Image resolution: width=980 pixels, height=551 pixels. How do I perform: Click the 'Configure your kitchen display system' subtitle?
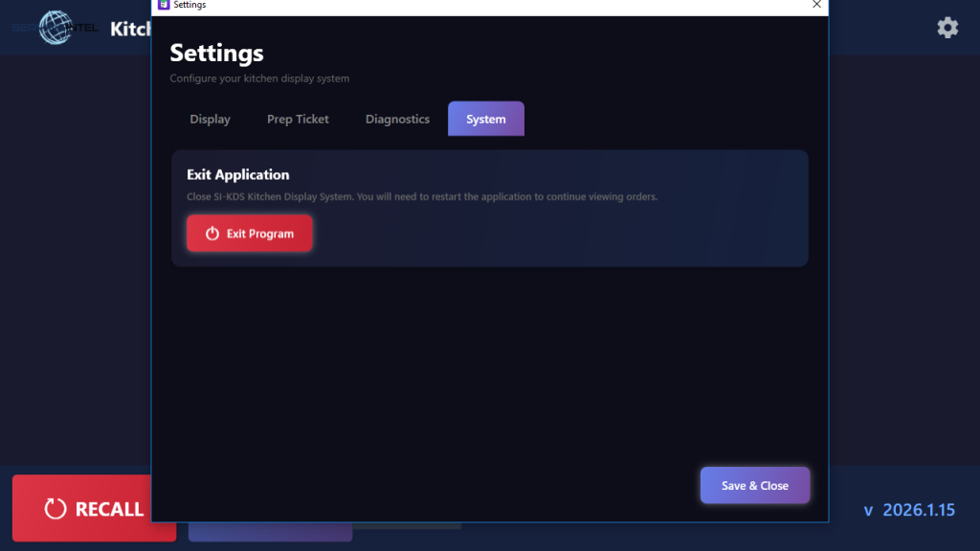259,78
